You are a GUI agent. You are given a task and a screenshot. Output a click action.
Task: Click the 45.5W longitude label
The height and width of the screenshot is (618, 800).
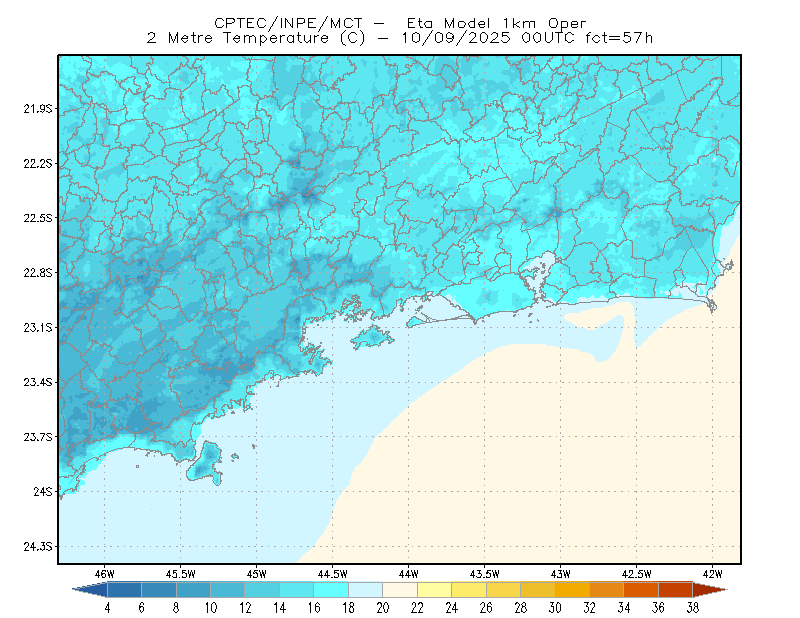coord(181,574)
